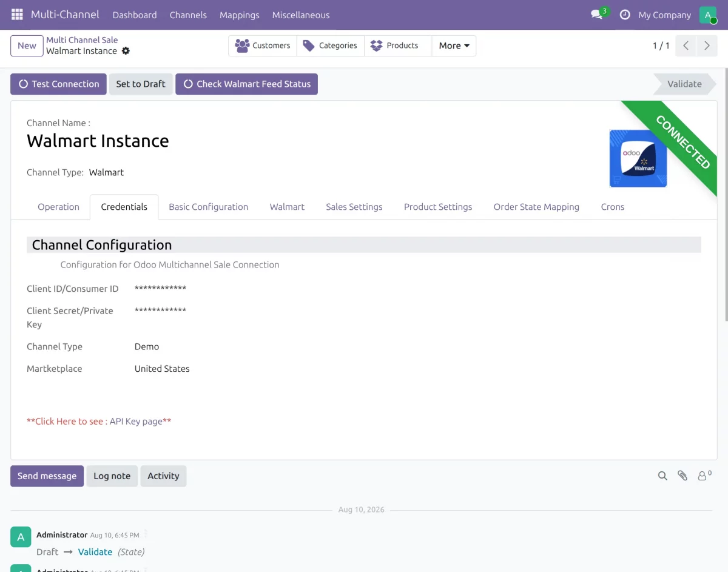This screenshot has height=572, width=728.
Task: Click the My Company switcher
Action: coord(664,15)
